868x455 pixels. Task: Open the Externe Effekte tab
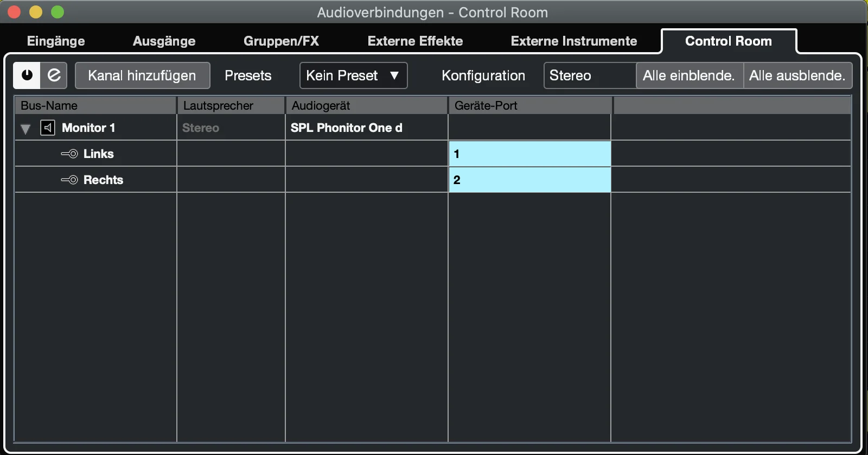tap(415, 41)
